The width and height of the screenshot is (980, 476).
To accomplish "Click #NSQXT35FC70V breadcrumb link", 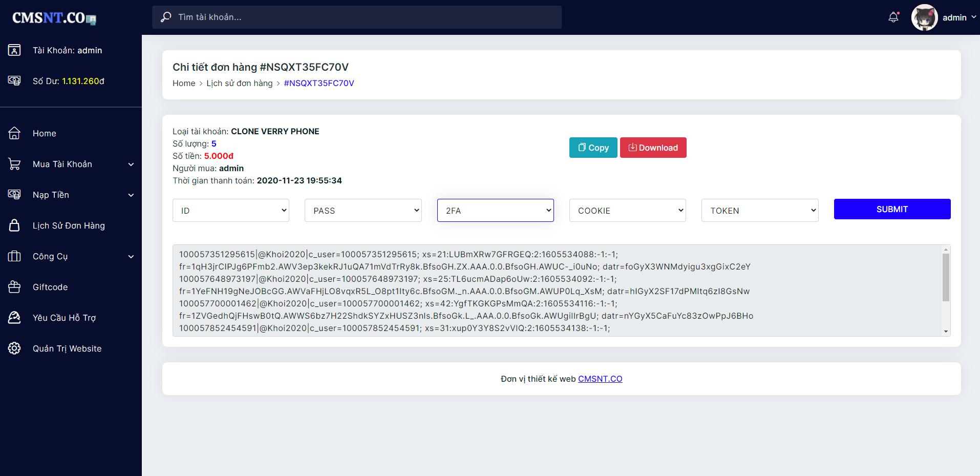I will pyautogui.click(x=319, y=83).
